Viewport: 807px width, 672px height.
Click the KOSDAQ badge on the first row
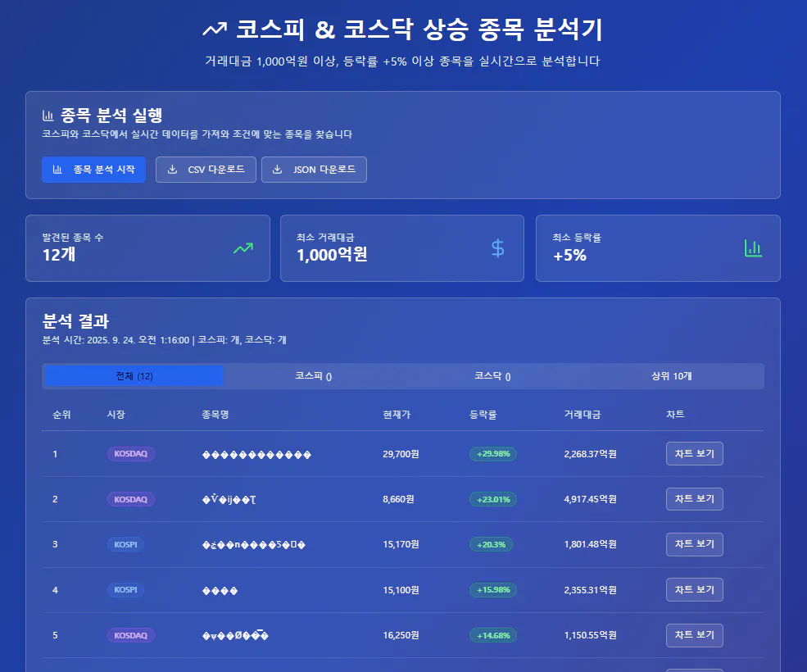[130, 453]
